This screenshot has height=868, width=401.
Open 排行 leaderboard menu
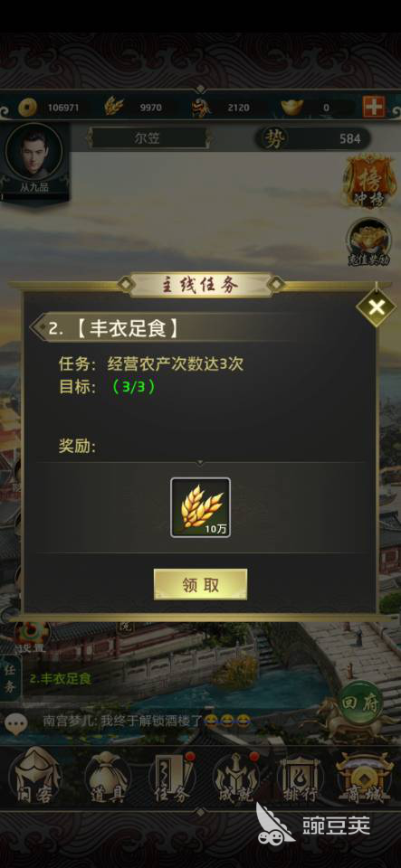(x=300, y=776)
